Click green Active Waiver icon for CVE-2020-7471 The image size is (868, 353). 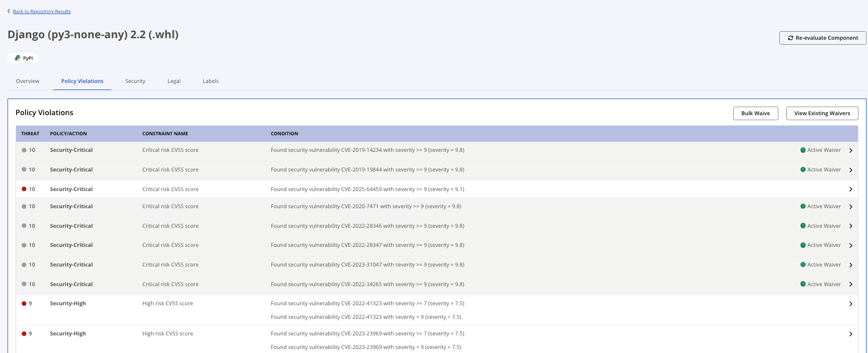point(803,206)
